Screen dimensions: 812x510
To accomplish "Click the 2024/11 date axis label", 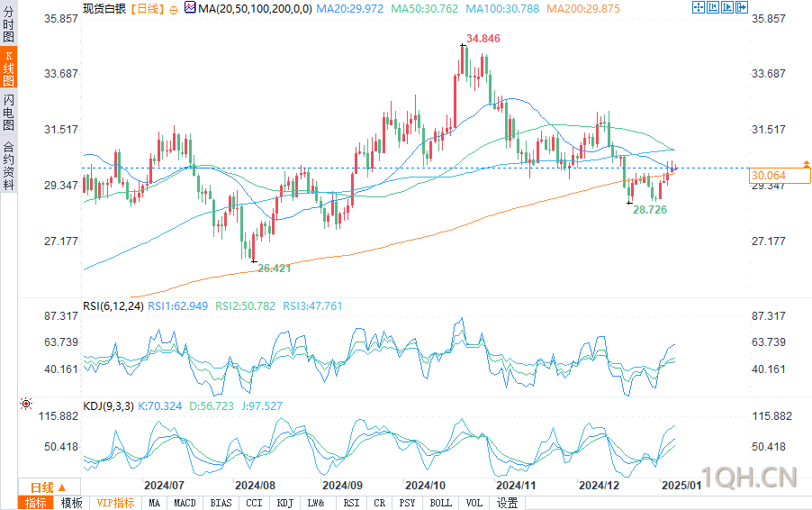I will 516,486.
